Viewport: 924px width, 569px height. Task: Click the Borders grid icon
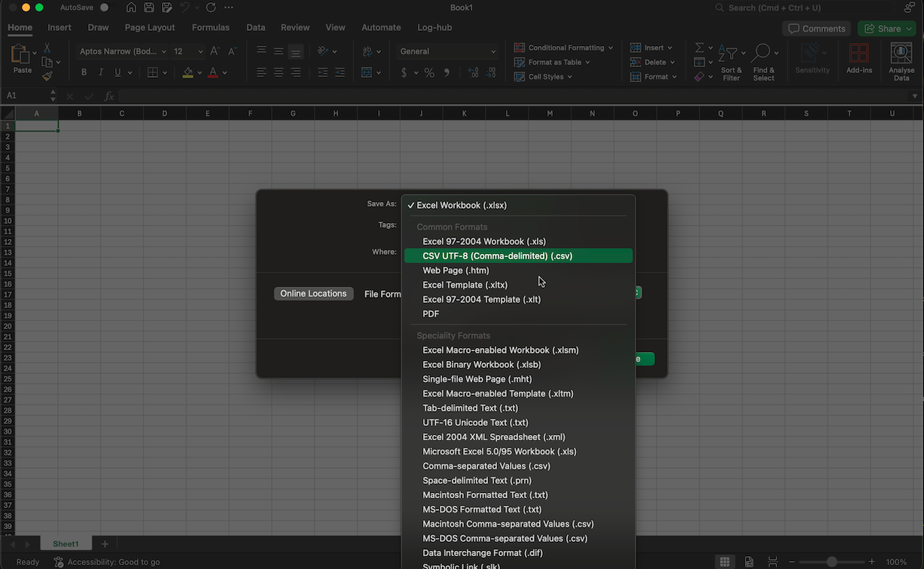pyautogui.click(x=153, y=72)
